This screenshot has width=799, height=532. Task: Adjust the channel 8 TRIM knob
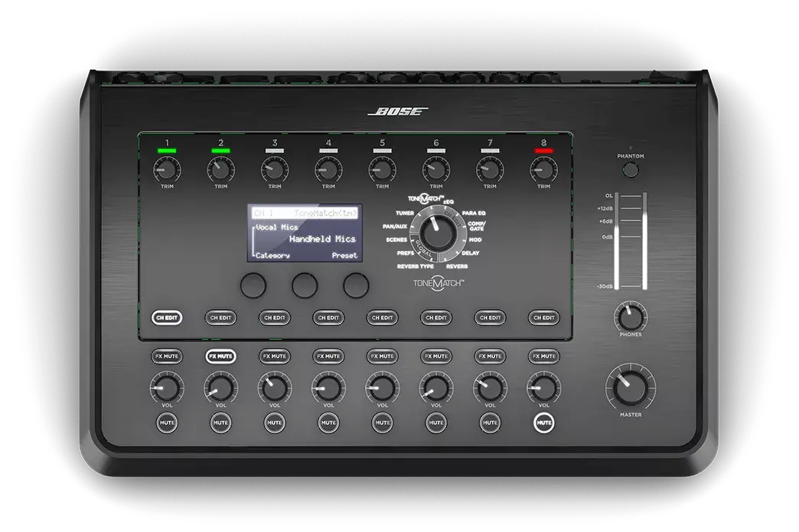pyautogui.click(x=543, y=169)
